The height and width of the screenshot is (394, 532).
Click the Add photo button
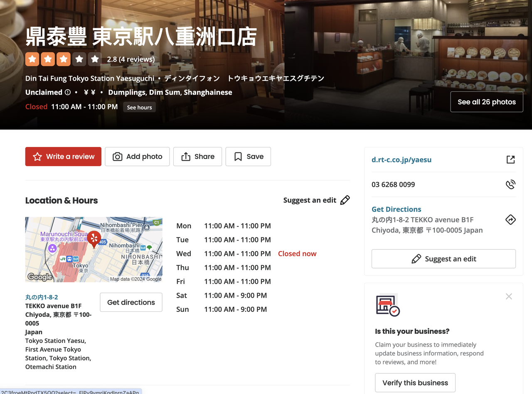137,157
